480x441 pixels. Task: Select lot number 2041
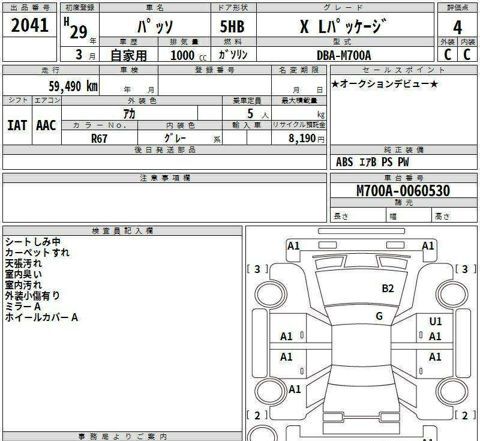click(30, 25)
